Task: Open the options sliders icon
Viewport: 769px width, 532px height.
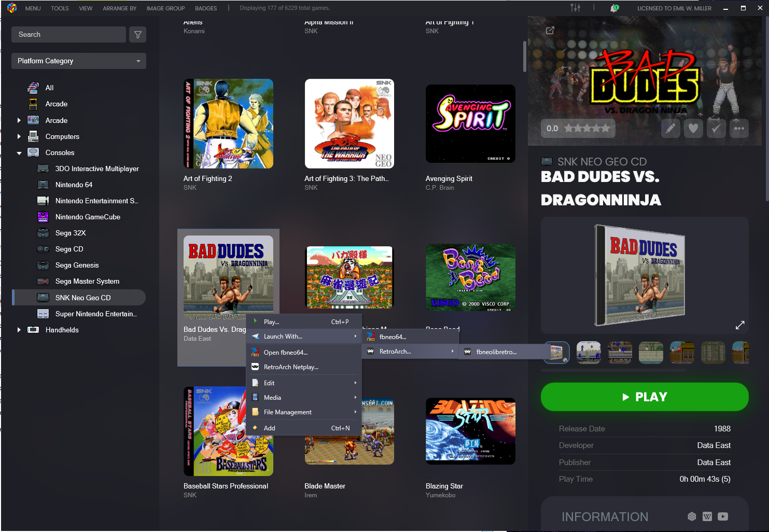Action: click(x=576, y=8)
